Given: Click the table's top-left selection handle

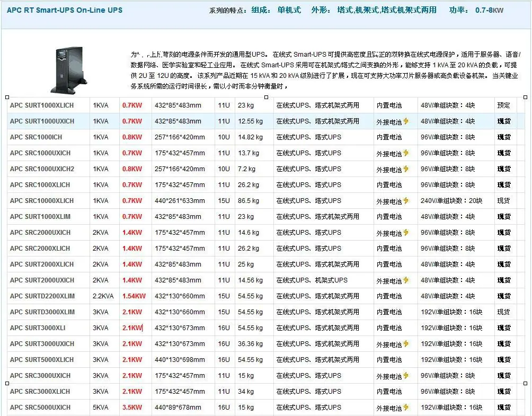Looking at the screenshot, I should (7, 97).
